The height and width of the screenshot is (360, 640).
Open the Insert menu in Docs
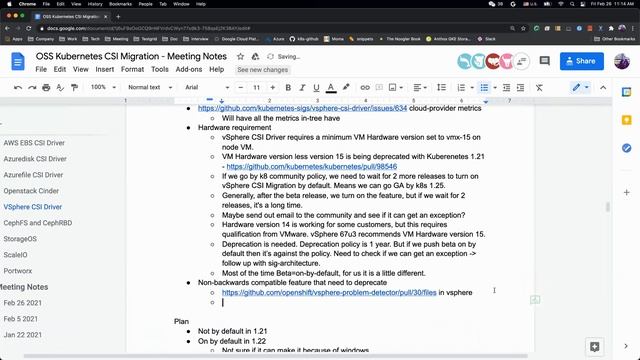[105, 69]
